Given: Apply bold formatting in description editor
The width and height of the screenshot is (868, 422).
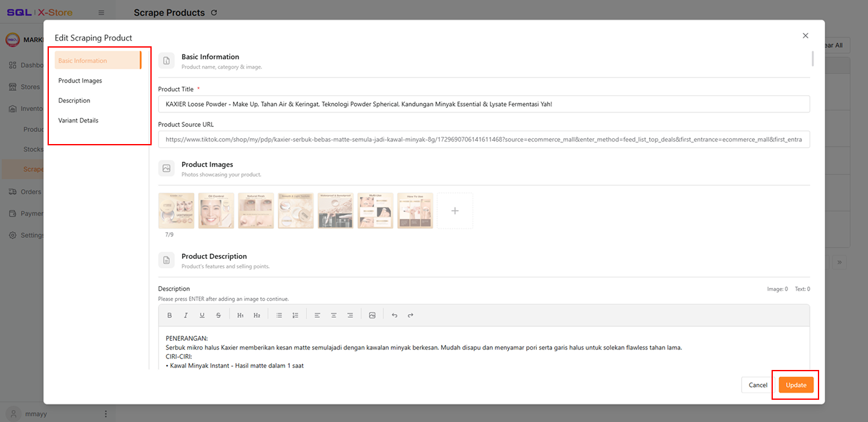Looking at the screenshot, I should pos(169,315).
